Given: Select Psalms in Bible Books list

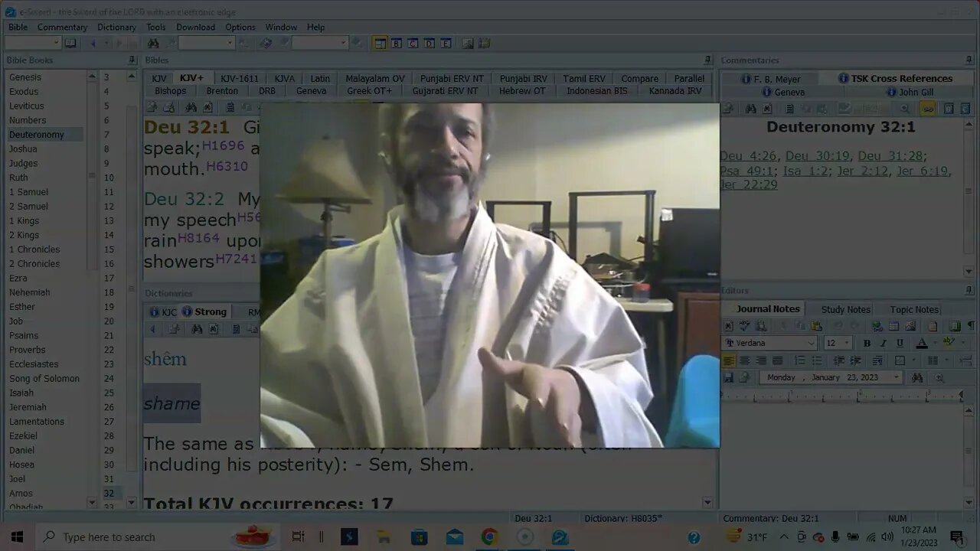Looking at the screenshot, I should click(24, 335).
